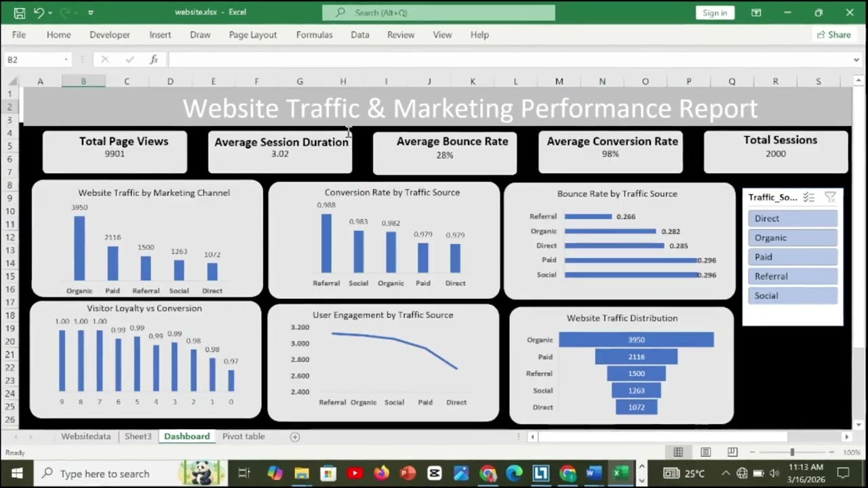Open the Insert ribbon tab
The height and width of the screenshot is (488, 868).
(160, 35)
